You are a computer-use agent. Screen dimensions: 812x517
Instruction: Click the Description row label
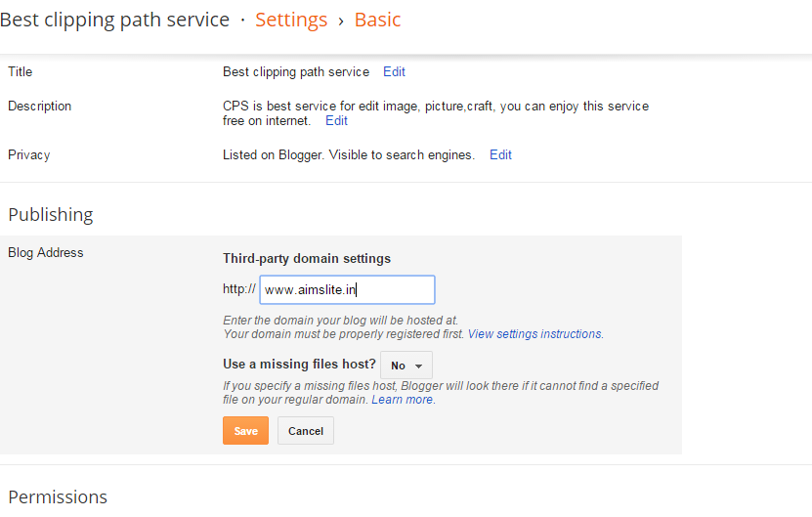[x=39, y=106]
